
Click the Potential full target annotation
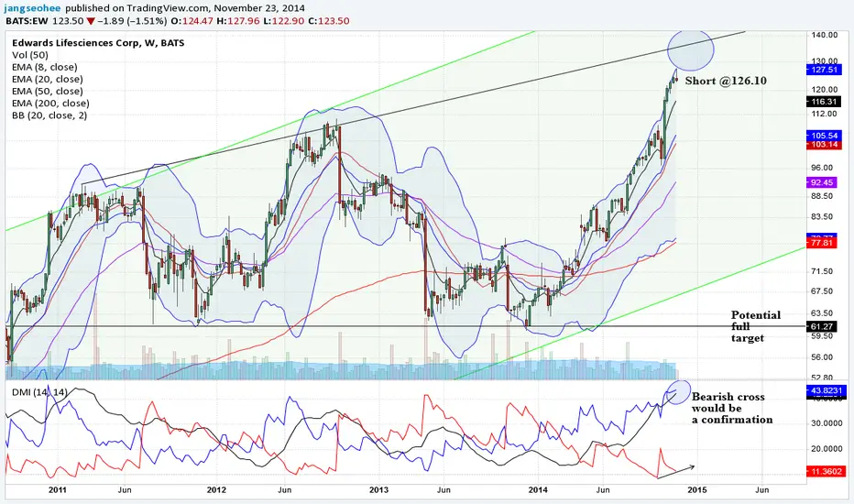[755, 326]
